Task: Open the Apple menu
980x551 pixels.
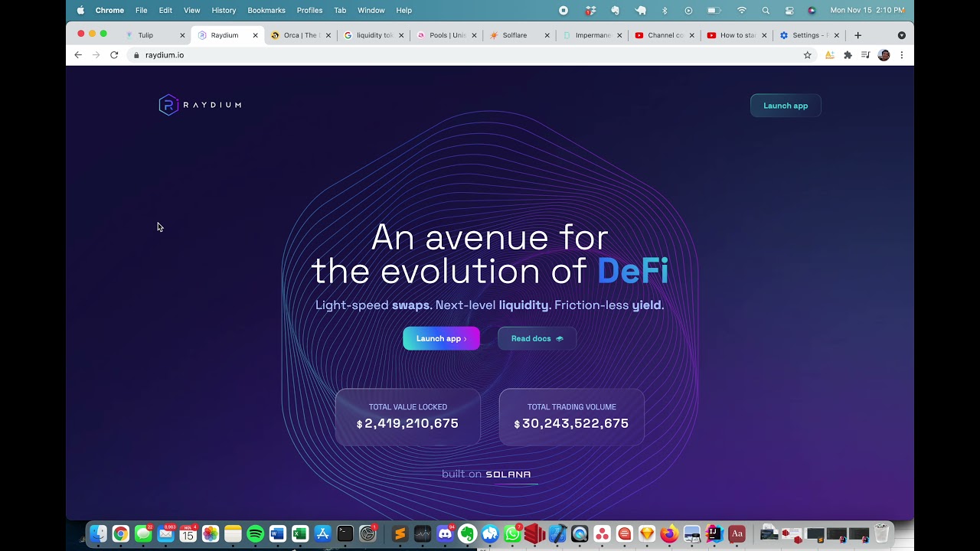Action: coord(80,10)
